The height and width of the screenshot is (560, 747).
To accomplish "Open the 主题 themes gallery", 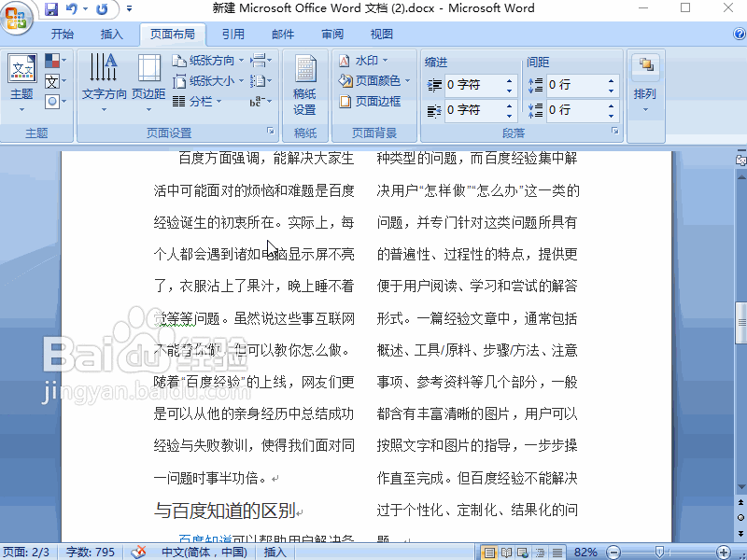I will pyautogui.click(x=21, y=84).
